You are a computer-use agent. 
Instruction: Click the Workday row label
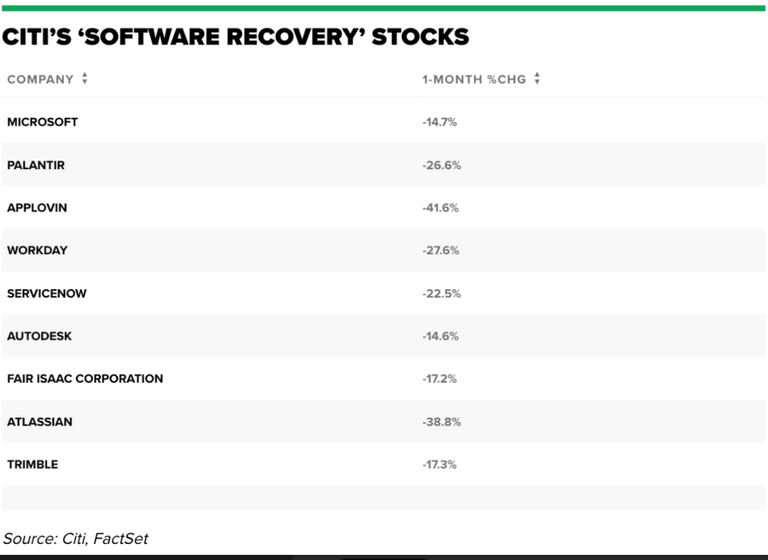[x=37, y=250]
